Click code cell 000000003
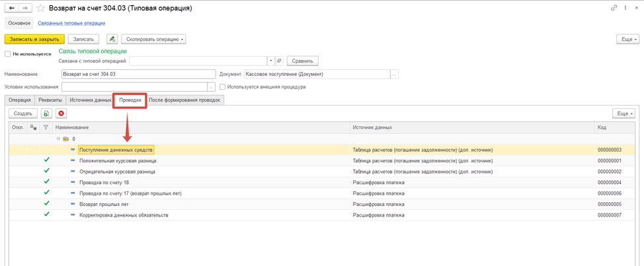This screenshot has height=266, width=644. pyautogui.click(x=610, y=150)
